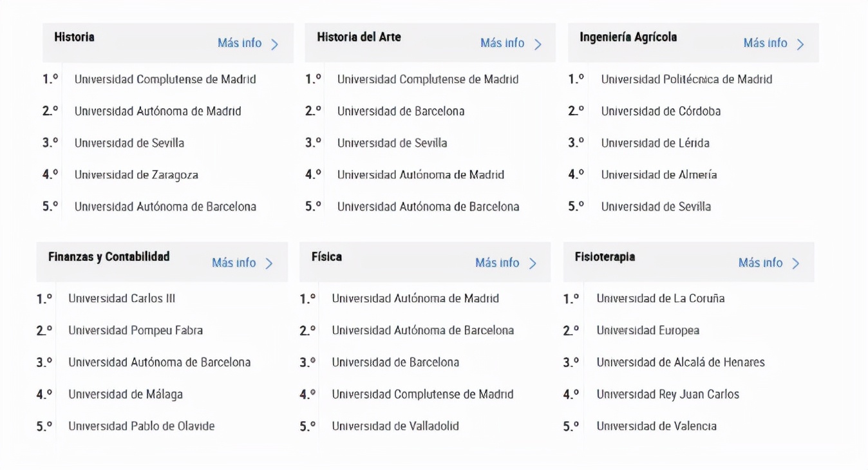Click the chevron arrow in Finanzas y Contabilidad header
The height and width of the screenshot is (470, 868).
coord(269,263)
